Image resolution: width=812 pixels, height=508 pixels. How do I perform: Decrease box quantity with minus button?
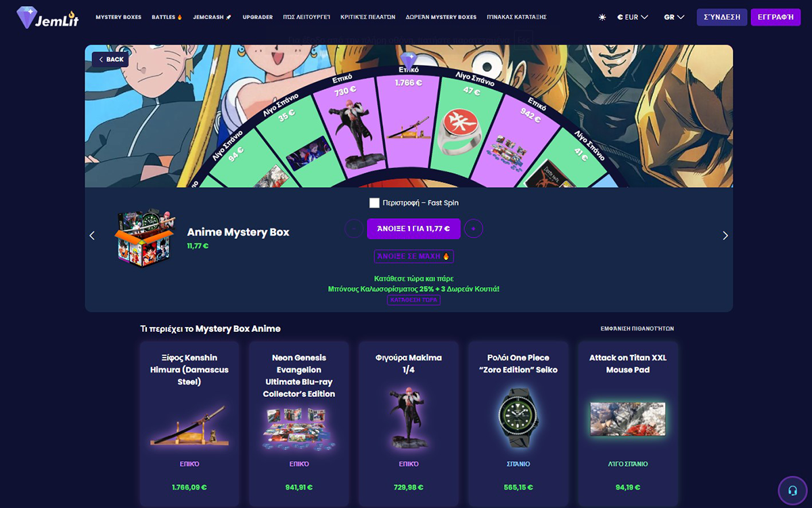click(x=354, y=229)
